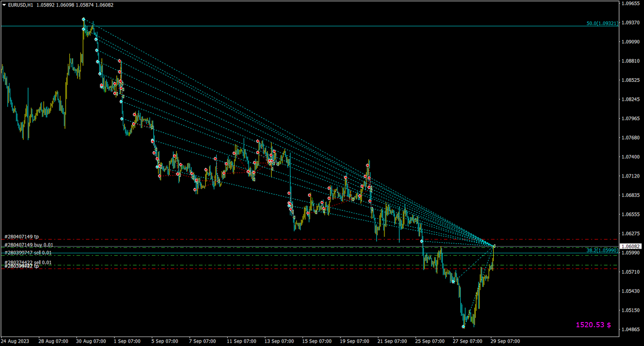This screenshot has height=346, width=644.
Task: Click the 50.0(1.09321) Fibonacci level label
Action: [603, 23]
